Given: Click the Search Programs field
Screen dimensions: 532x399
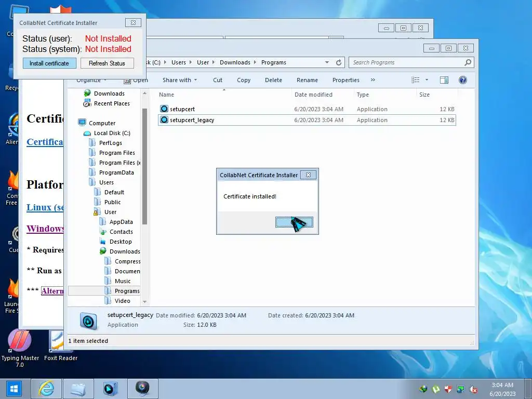Looking at the screenshot, I should pyautogui.click(x=406, y=62).
